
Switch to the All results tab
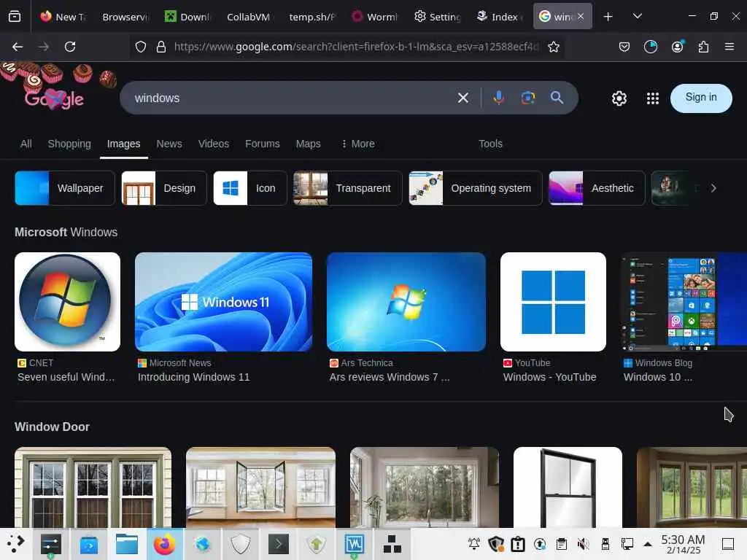[26, 144]
